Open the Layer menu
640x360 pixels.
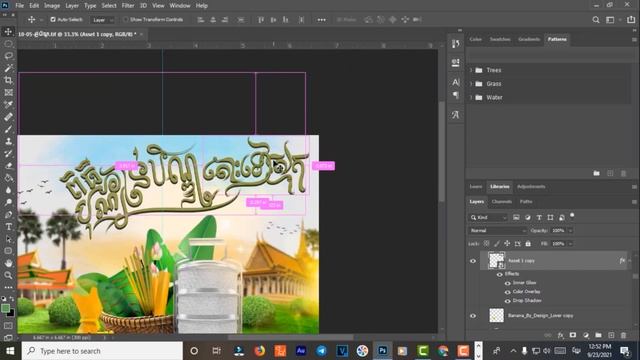[72, 6]
